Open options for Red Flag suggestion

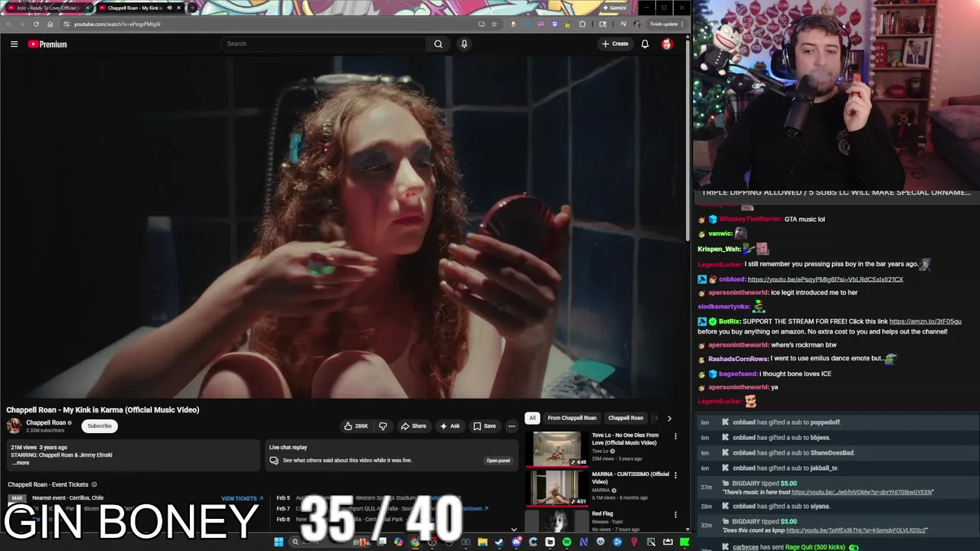pyautogui.click(x=675, y=514)
